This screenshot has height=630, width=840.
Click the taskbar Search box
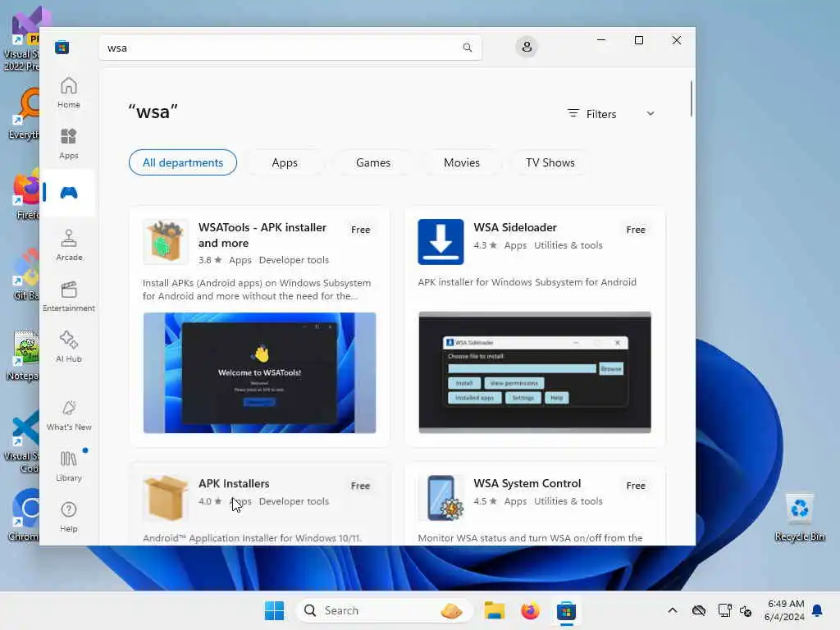point(384,610)
